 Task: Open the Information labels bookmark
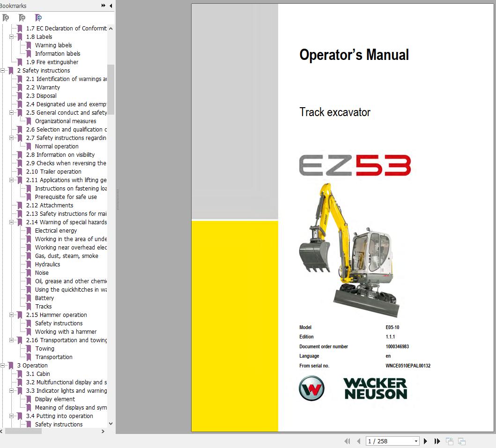coord(58,54)
